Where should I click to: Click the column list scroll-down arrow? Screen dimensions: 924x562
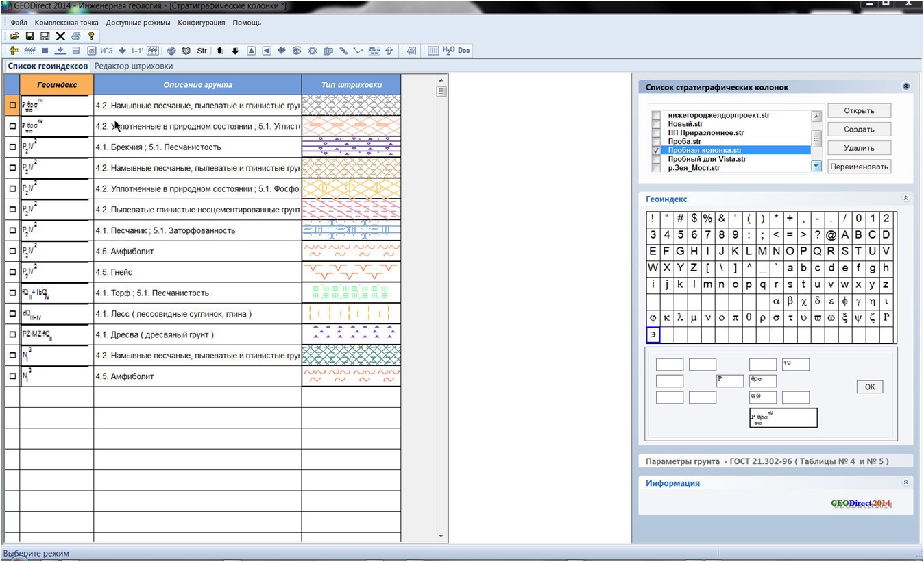pyautogui.click(x=816, y=166)
